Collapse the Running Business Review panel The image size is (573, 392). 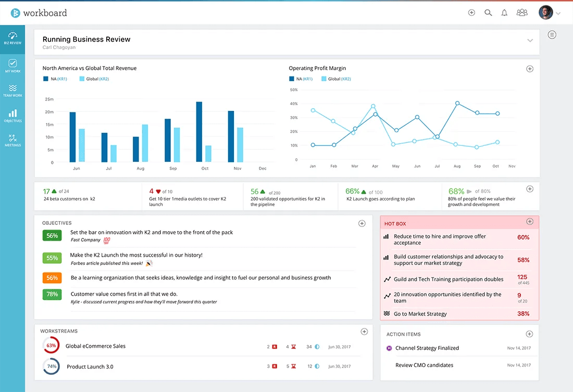(530, 40)
